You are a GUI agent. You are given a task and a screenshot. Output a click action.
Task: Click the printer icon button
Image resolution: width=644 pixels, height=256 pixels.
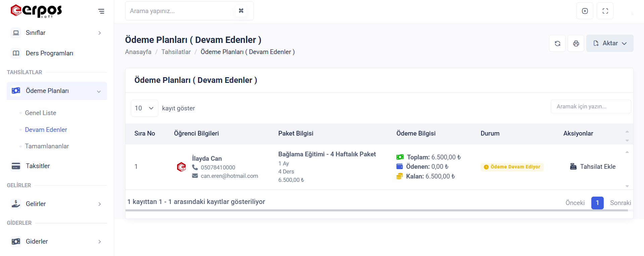click(576, 44)
